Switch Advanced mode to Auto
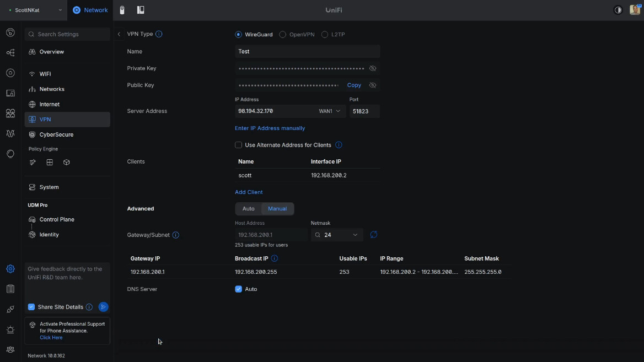This screenshot has height=362, width=644. coord(249,209)
